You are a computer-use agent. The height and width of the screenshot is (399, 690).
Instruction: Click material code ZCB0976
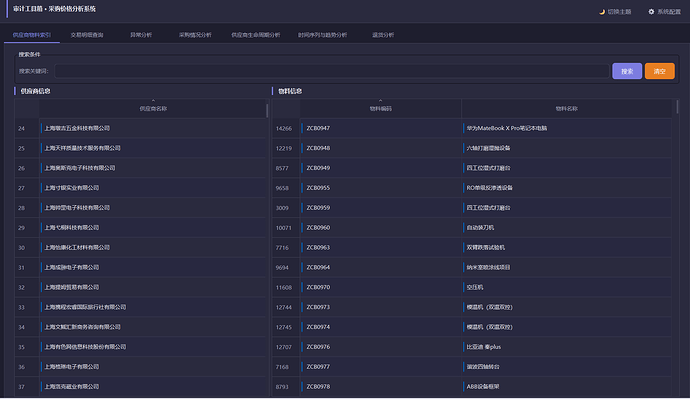[318, 347]
